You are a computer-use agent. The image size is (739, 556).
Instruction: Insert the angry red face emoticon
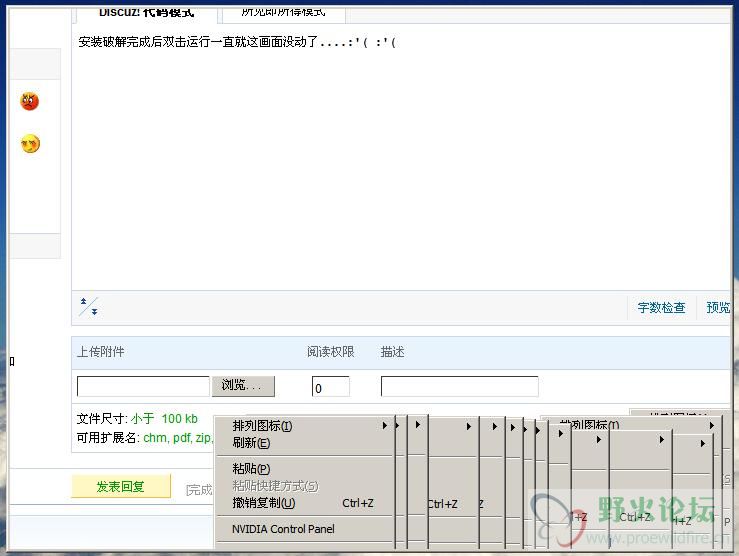pos(29,101)
